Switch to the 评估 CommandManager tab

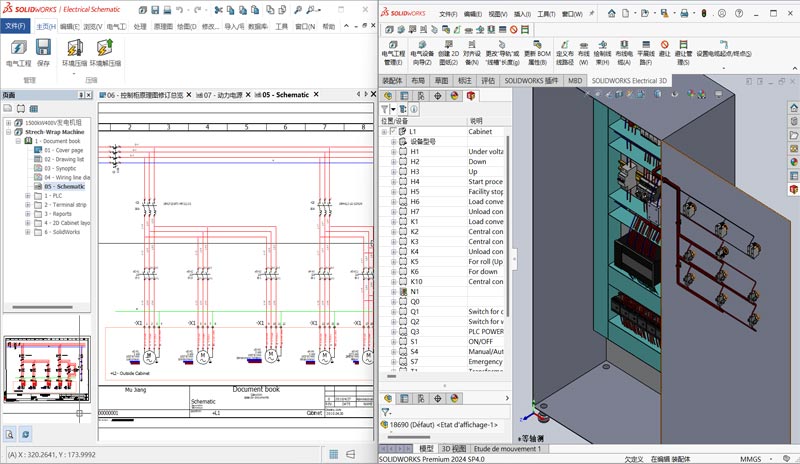(x=488, y=81)
